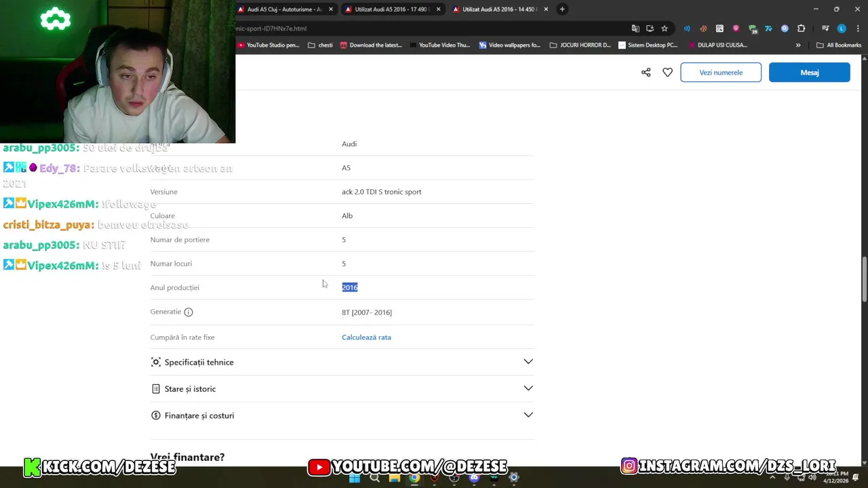Screen dimensions: 868x488
Task: Click the Stare și istoric section icon
Action: (156, 389)
